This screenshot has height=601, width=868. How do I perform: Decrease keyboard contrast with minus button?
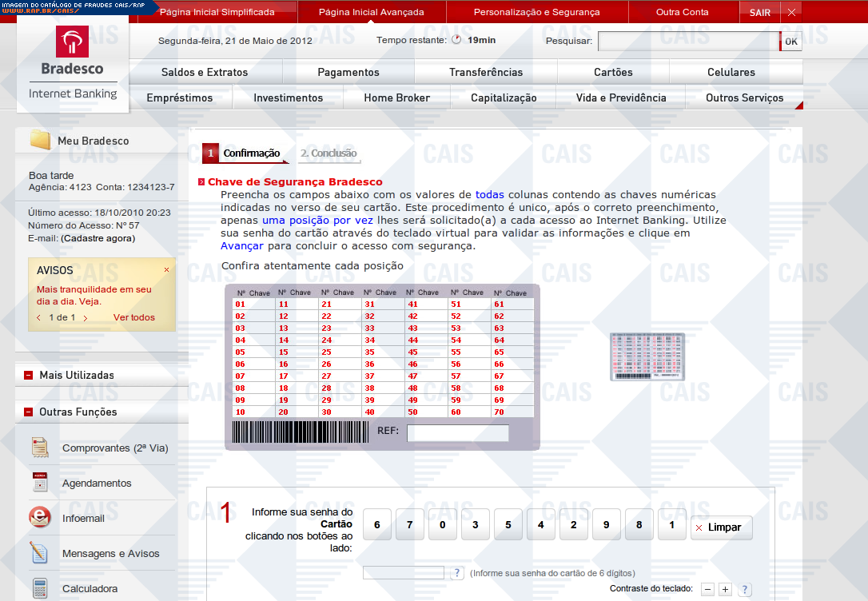[707, 590]
